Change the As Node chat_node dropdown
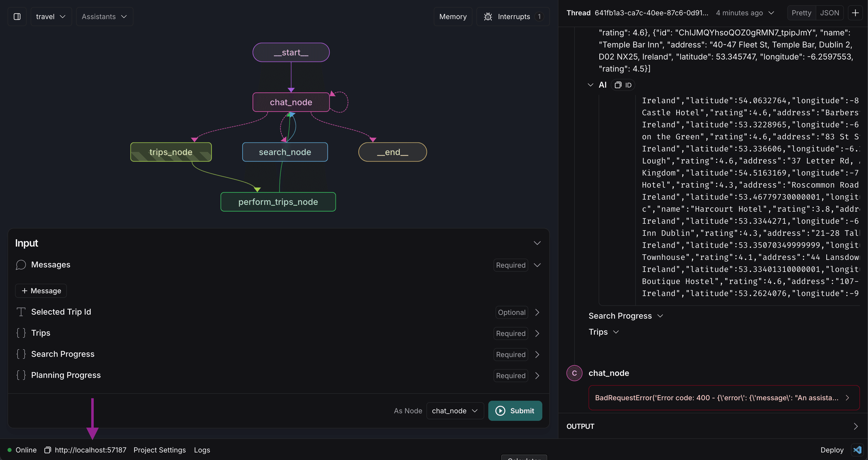Viewport: 868px width, 460px height. [455, 411]
